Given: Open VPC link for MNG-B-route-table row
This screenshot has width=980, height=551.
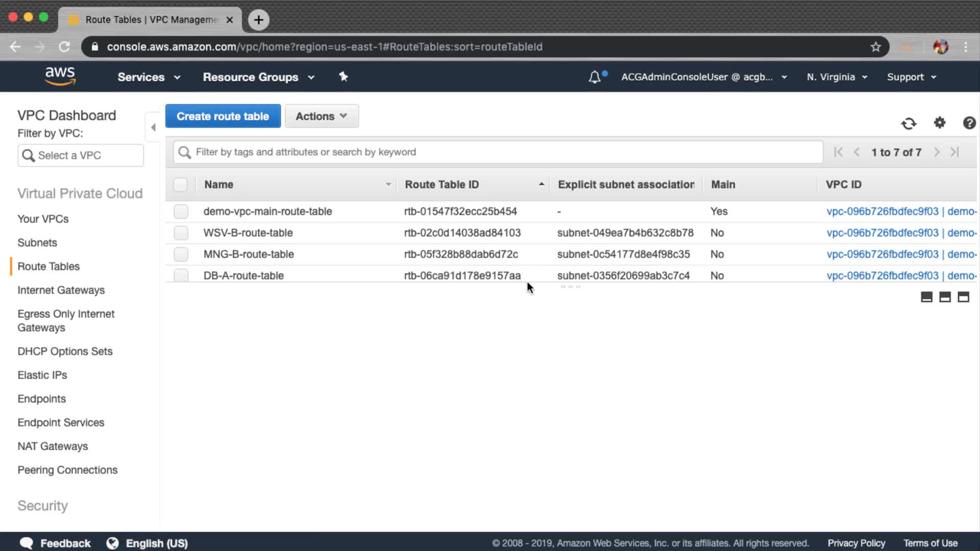Looking at the screenshot, I should coord(883,254).
